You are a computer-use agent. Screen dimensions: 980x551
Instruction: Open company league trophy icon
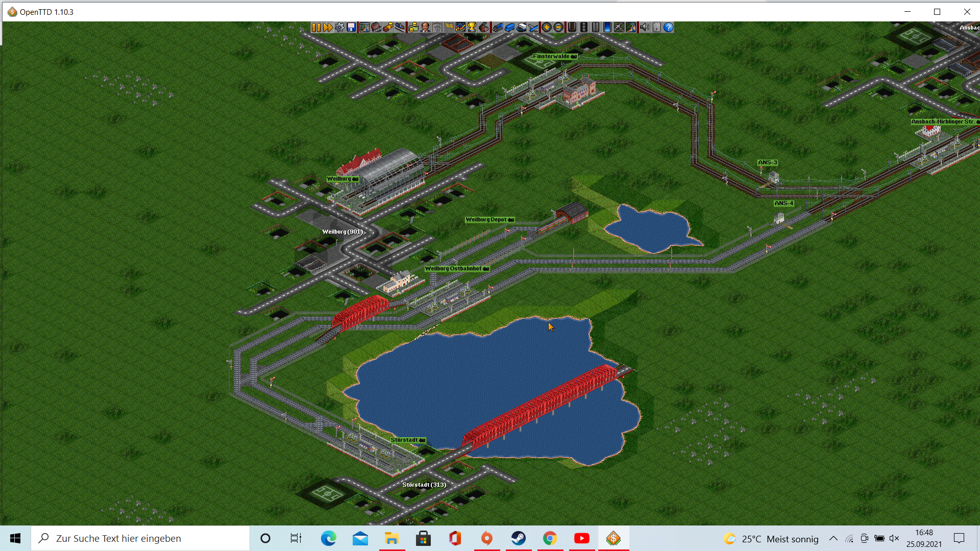coord(472,27)
